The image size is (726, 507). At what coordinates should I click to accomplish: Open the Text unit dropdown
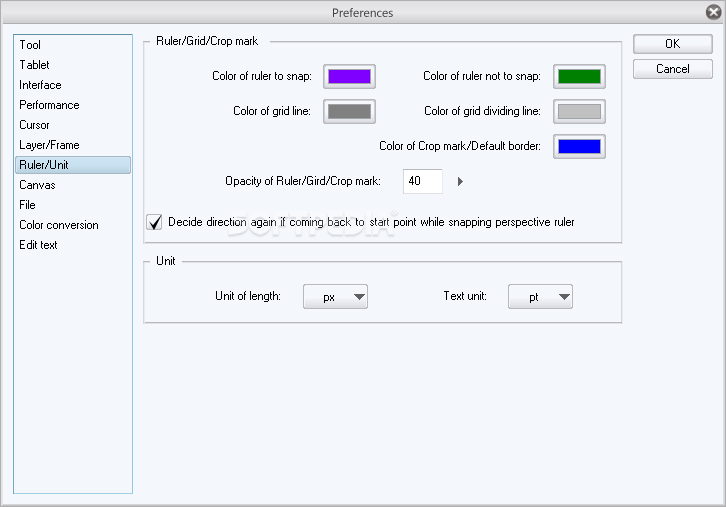(x=540, y=297)
